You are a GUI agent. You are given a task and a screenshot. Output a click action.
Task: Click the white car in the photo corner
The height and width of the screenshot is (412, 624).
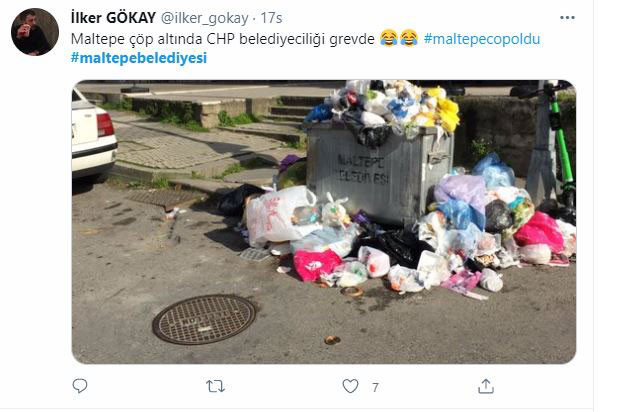[x=94, y=135]
